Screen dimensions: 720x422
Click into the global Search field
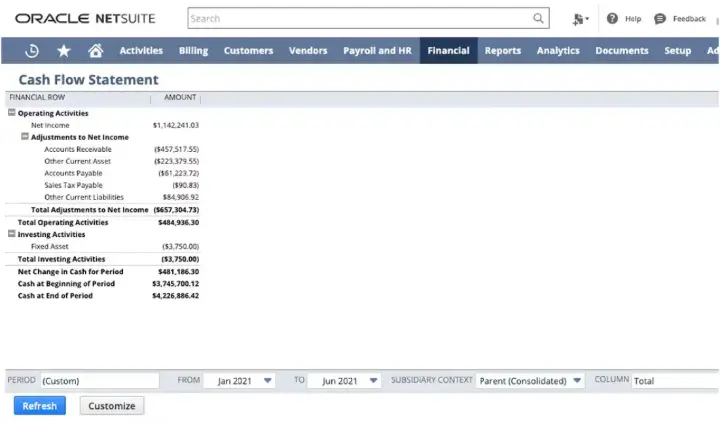click(360, 18)
